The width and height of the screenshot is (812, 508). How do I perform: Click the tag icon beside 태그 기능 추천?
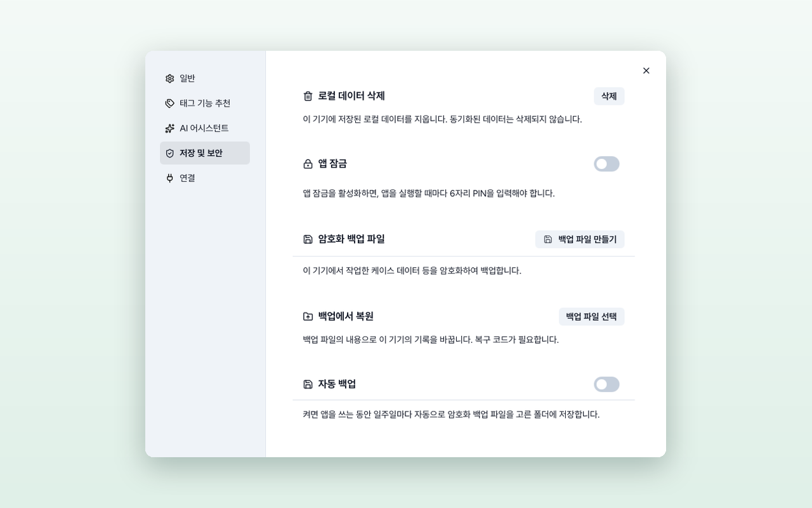click(169, 104)
